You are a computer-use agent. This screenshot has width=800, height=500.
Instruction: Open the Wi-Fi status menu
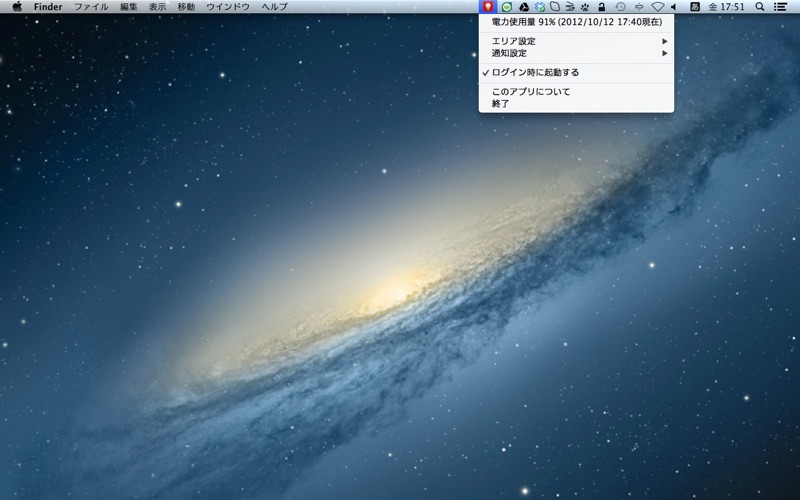[x=658, y=7]
